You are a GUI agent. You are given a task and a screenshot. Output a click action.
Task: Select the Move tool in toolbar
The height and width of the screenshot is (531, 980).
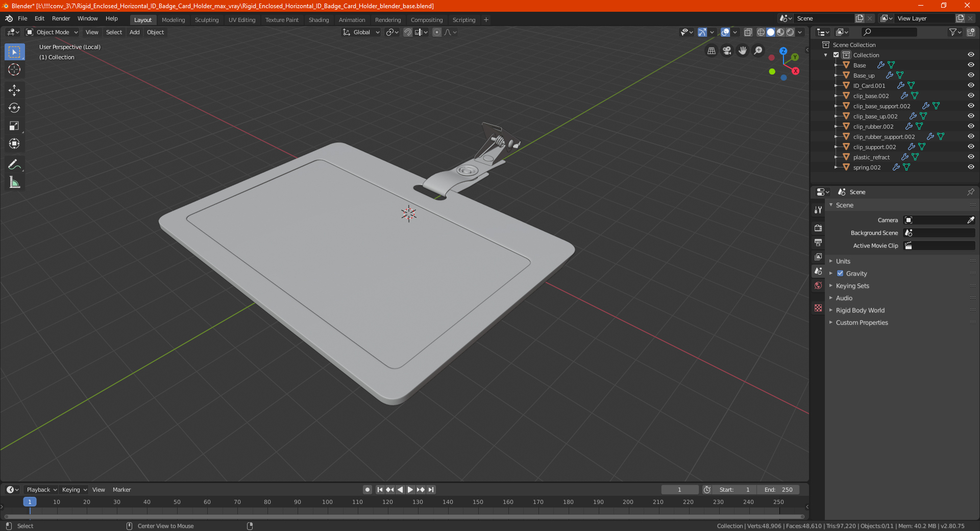(14, 90)
